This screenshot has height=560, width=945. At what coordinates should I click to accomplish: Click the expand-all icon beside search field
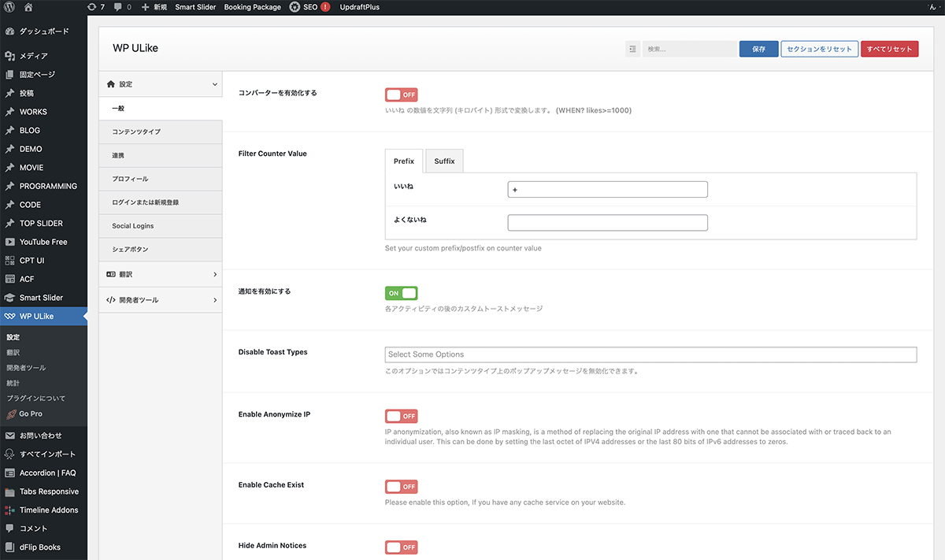632,49
